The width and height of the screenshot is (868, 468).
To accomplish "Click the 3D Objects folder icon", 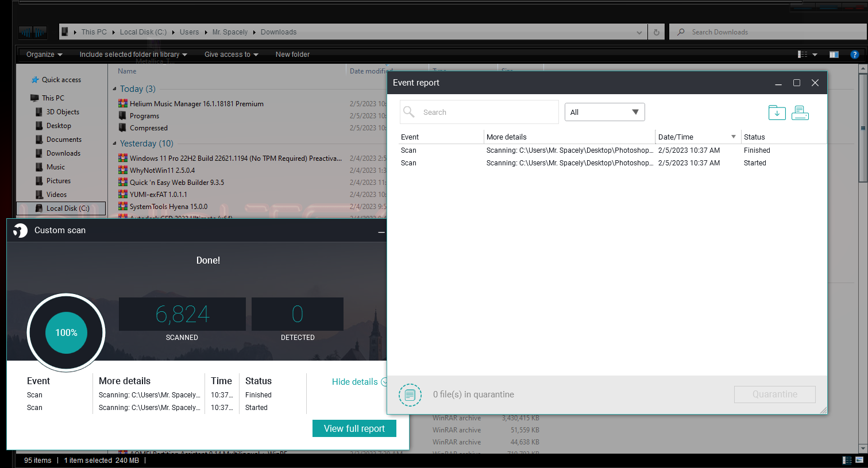I will pyautogui.click(x=39, y=112).
